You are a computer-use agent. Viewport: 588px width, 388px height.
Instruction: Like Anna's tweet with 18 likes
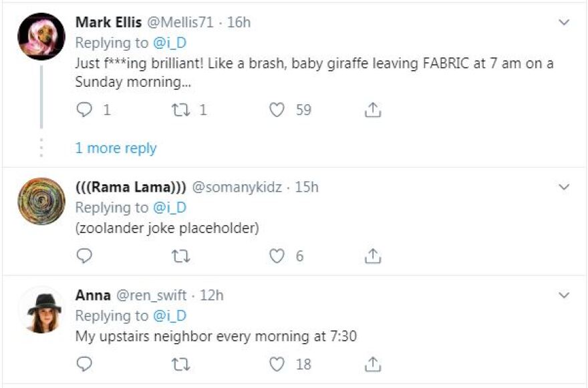[x=277, y=363]
